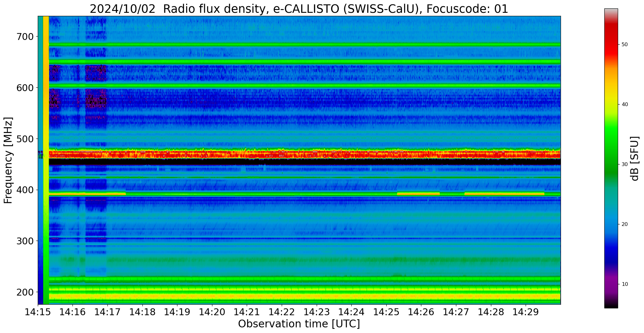Click the 14:16 time tick label

pyautogui.click(x=73, y=312)
